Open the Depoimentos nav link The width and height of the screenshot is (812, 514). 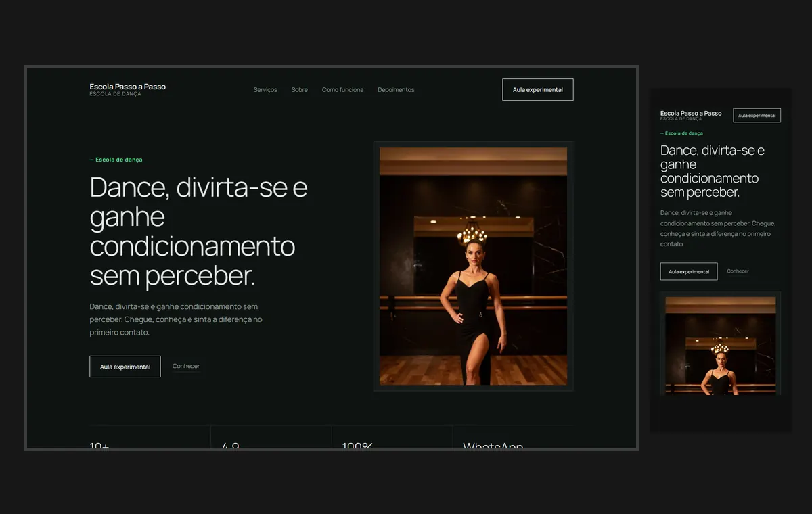tap(396, 90)
